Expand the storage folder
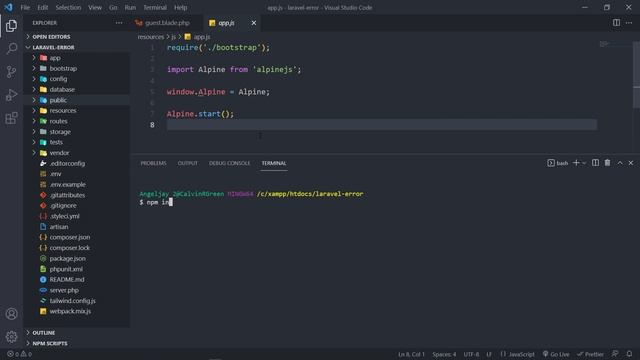 coord(77,132)
